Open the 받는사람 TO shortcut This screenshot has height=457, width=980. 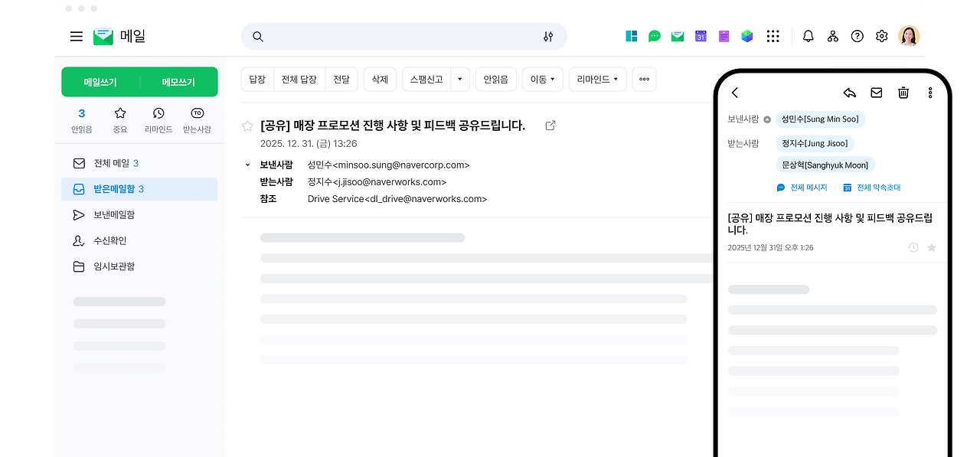click(197, 121)
